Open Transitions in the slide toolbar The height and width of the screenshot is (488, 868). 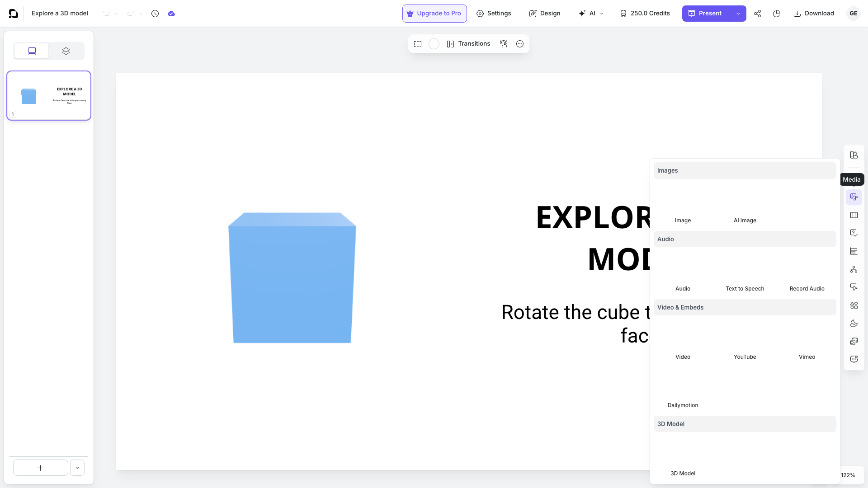tap(468, 44)
